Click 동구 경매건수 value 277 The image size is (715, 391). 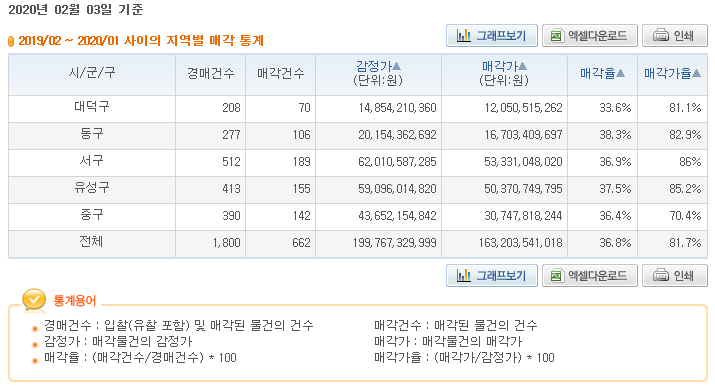pos(231,135)
